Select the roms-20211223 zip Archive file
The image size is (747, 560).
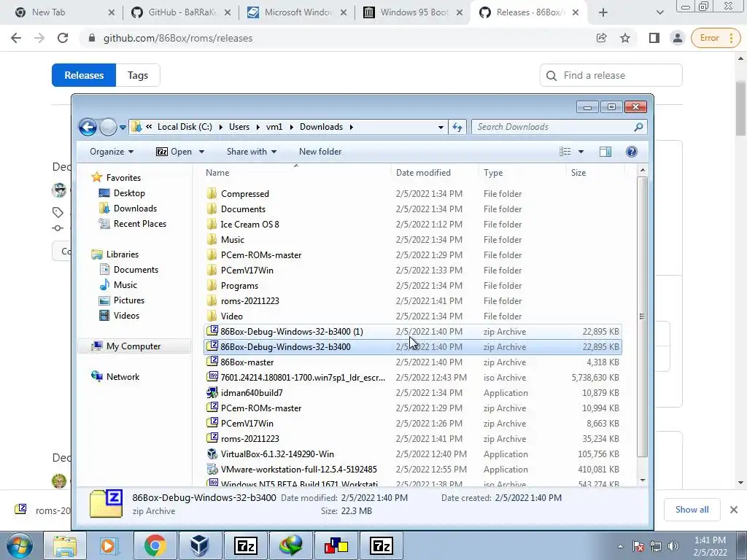(x=413, y=438)
